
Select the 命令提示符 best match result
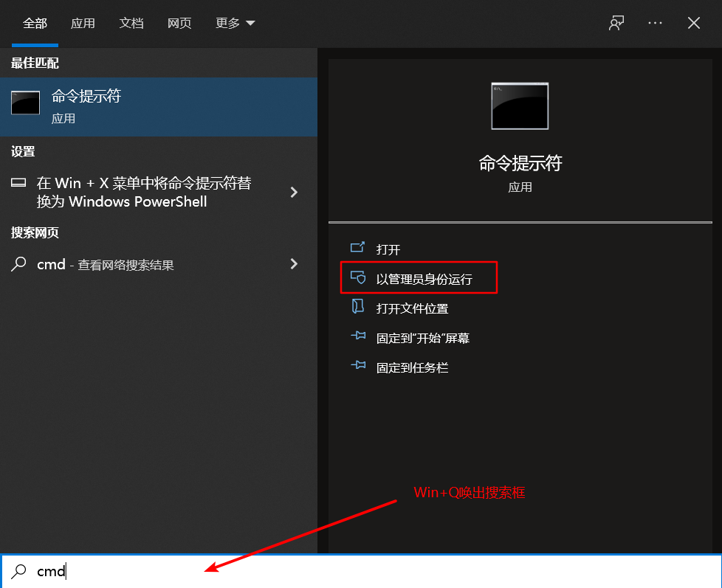(x=159, y=107)
